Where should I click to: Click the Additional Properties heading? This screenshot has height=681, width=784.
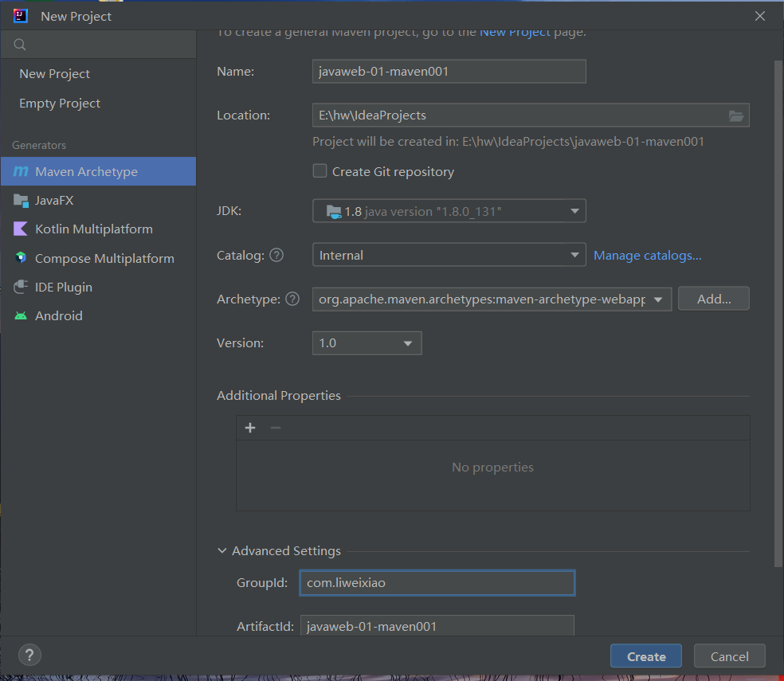pos(279,396)
